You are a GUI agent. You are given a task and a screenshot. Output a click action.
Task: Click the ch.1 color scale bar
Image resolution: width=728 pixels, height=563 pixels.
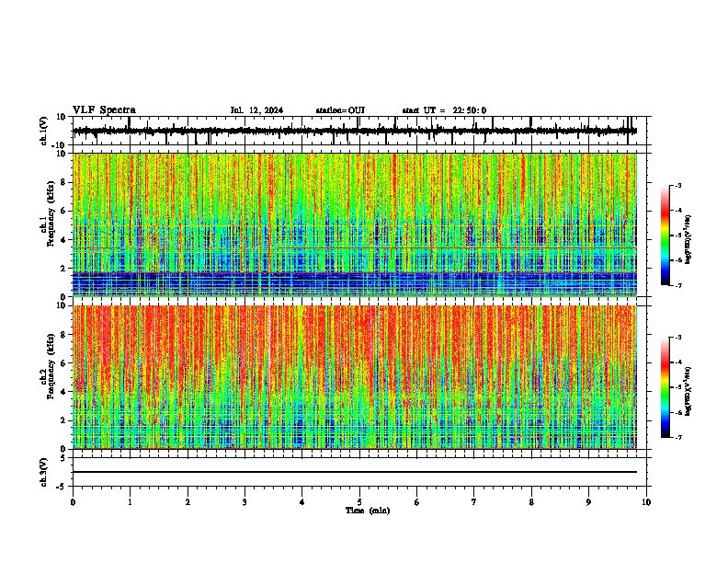pyautogui.click(x=665, y=236)
